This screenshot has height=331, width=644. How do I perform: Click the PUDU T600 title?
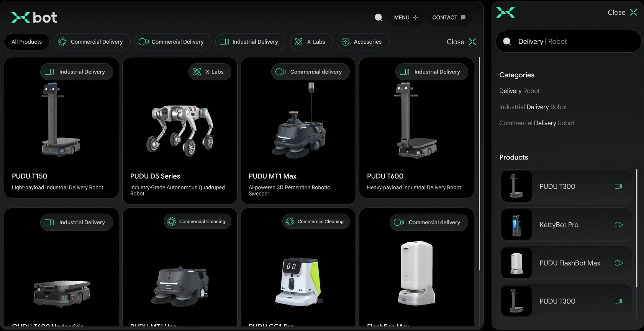(x=385, y=176)
